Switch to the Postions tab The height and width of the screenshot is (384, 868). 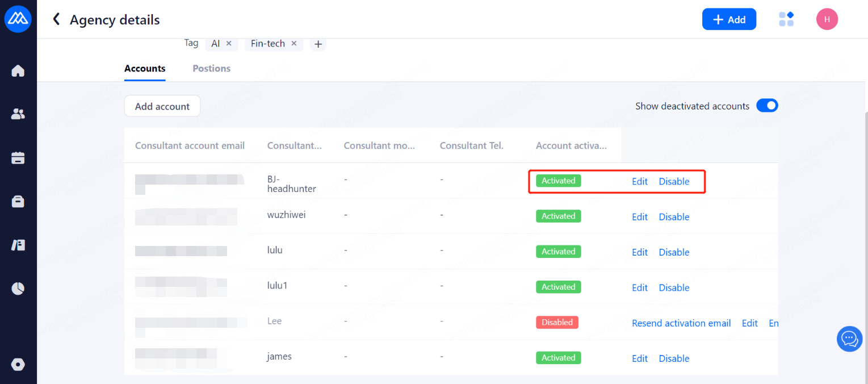pos(211,68)
